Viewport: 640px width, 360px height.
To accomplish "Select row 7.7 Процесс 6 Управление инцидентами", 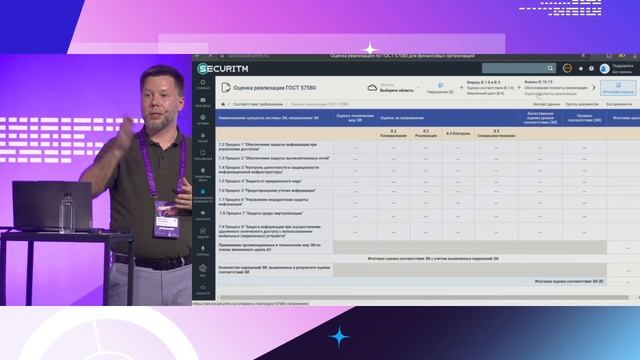I will pos(427,202).
